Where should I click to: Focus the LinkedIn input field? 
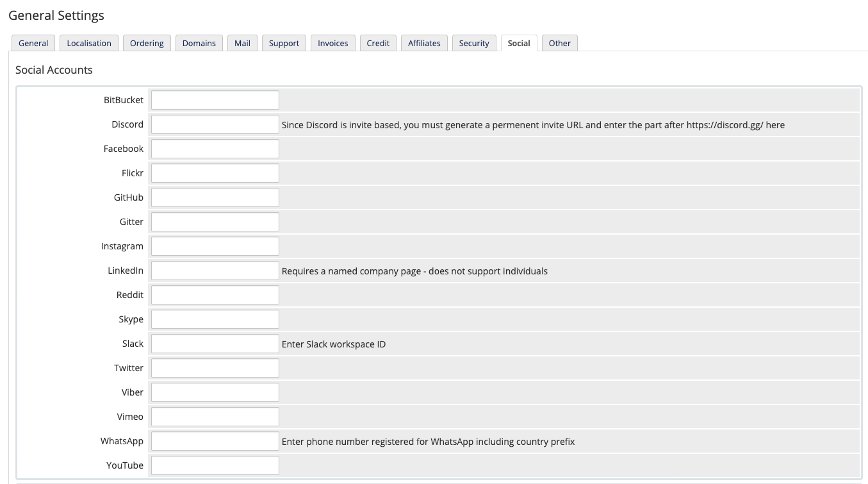(x=215, y=271)
